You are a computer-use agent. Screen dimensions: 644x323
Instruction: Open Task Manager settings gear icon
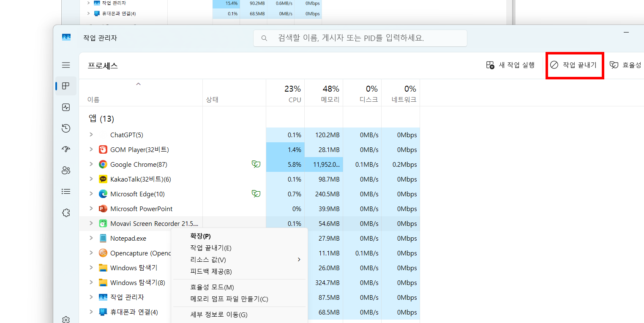tap(65, 319)
